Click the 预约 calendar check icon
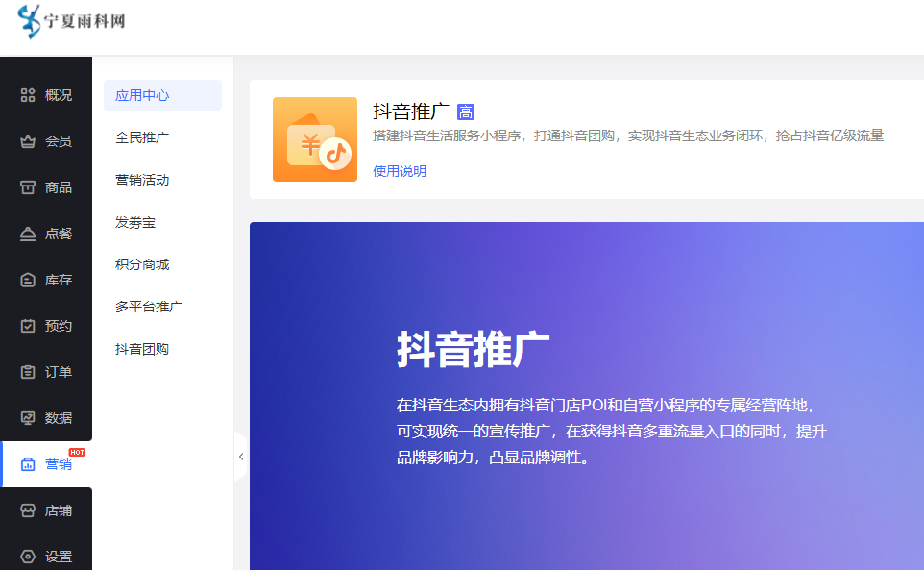Screen dimensions: 924x570 click(28, 326)
